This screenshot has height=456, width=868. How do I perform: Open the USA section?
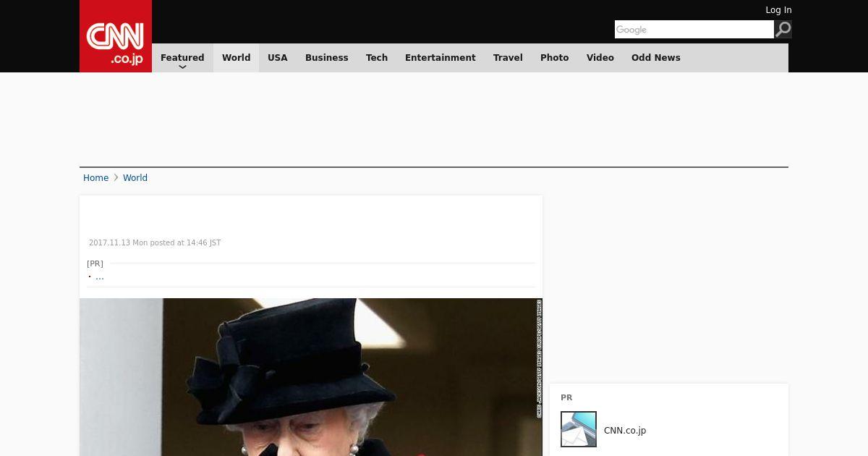278,58
